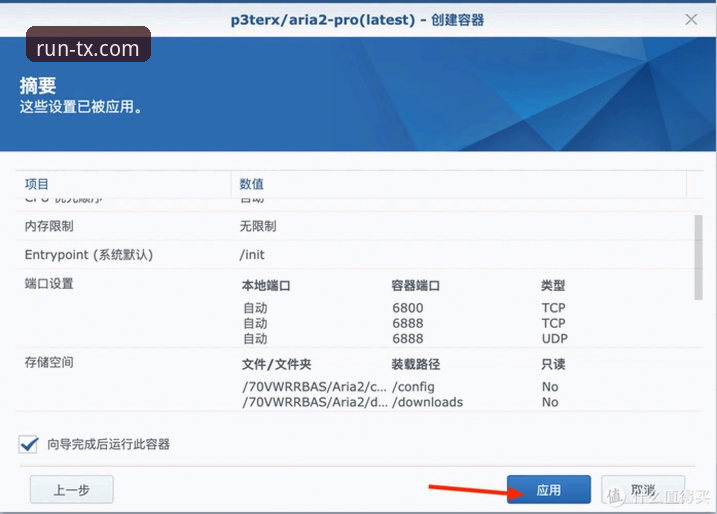Viewport: 717px width, 514px height.
Task: Select the 存储空间 row label
Action: (x=49, y=362)
